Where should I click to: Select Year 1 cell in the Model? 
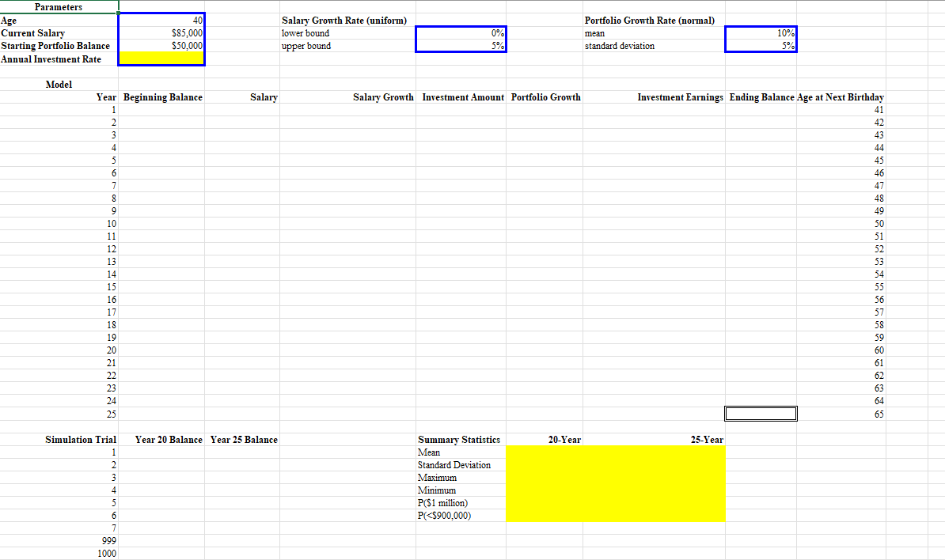(59, 110)
